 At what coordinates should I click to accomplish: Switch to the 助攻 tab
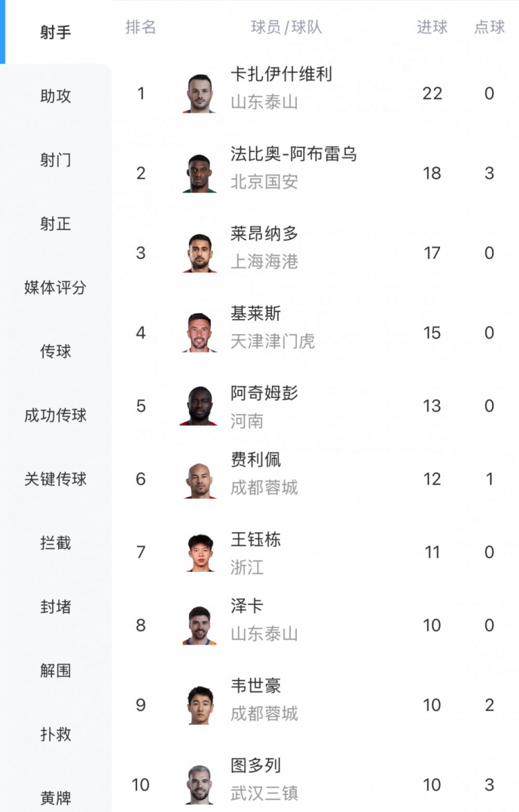55,96
